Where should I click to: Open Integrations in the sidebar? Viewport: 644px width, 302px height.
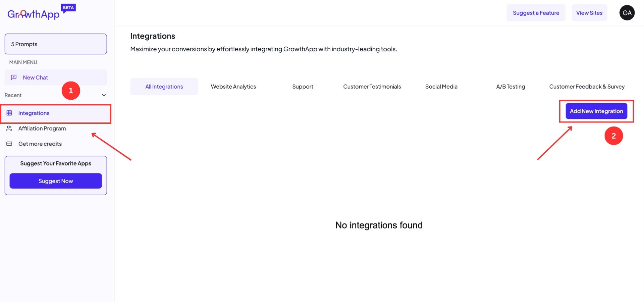pyautogui.click(x=56, y=113)
